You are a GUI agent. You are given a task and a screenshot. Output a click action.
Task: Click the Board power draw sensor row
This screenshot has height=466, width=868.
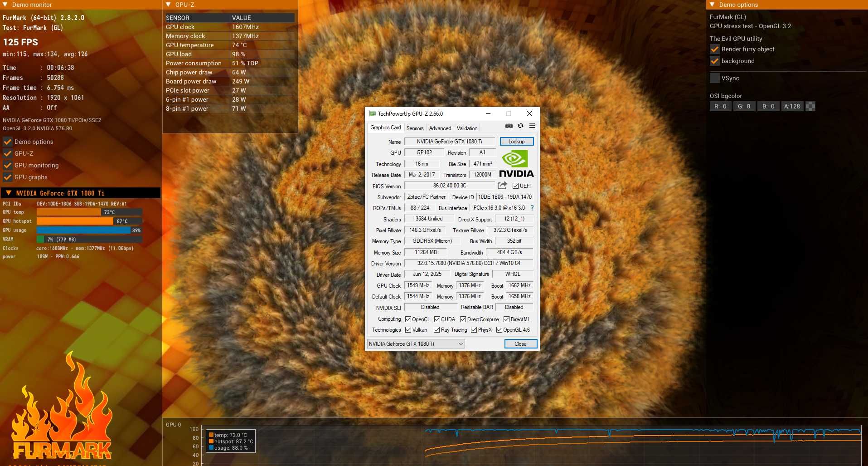pos(230,81)
